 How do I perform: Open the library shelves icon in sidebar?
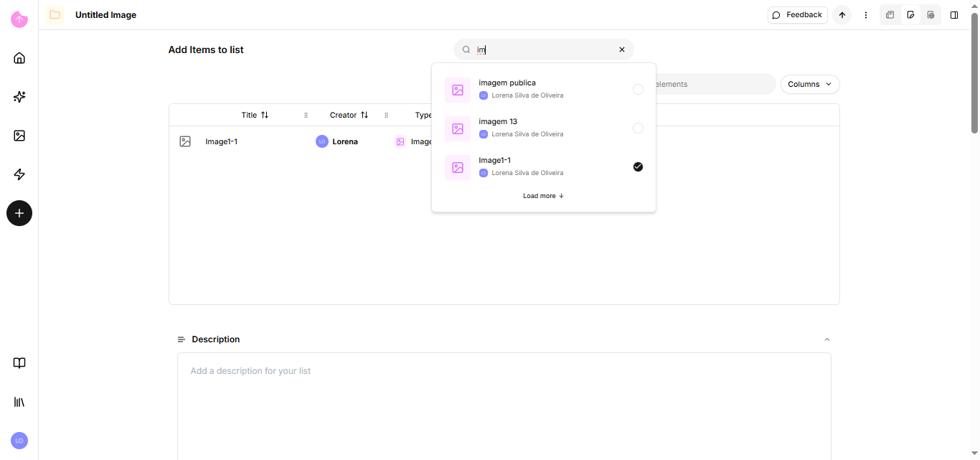(x=19, y=402)
